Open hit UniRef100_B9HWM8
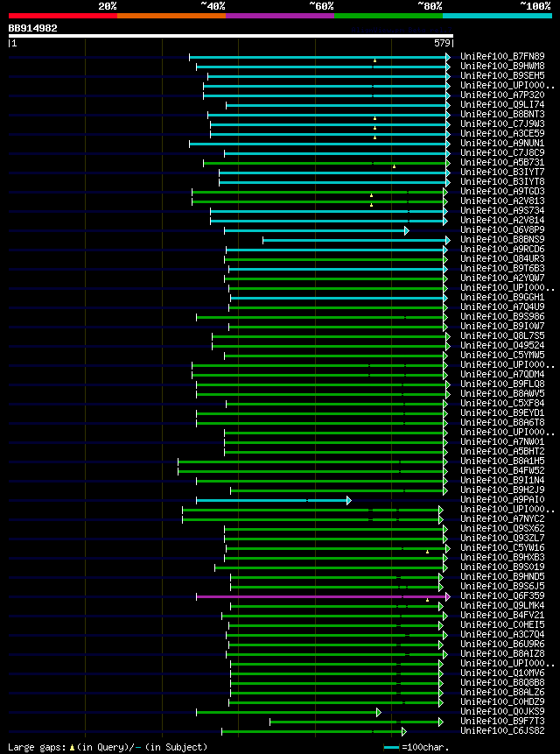The image size is (560, 754). click(502, 67)
